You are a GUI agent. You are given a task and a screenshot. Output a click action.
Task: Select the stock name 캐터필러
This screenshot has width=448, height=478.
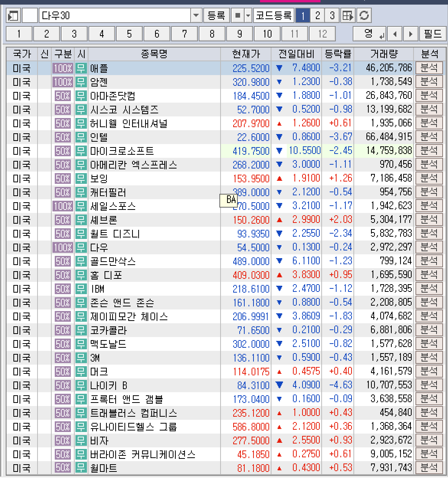tap(108, 192)
